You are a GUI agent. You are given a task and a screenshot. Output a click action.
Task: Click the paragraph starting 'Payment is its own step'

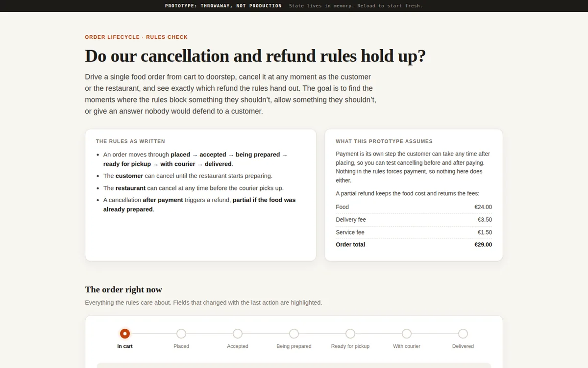pyautogui.click(x=413, y=167)
